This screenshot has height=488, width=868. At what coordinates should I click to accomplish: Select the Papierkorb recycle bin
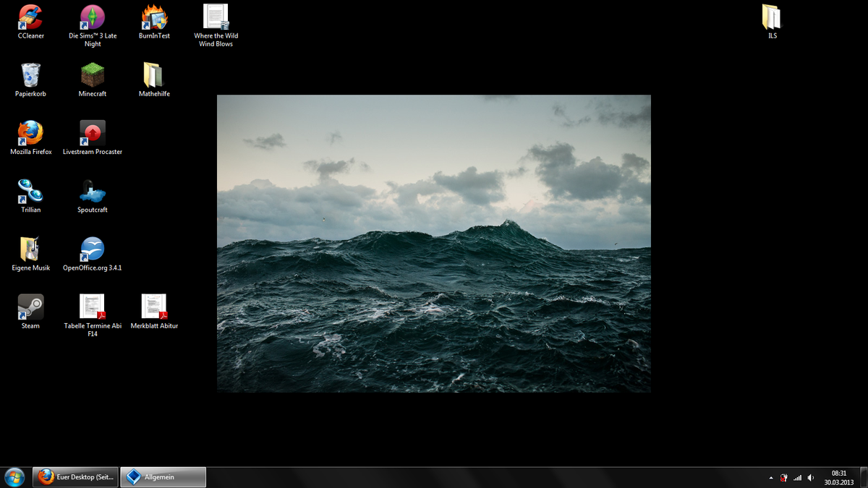30,75
